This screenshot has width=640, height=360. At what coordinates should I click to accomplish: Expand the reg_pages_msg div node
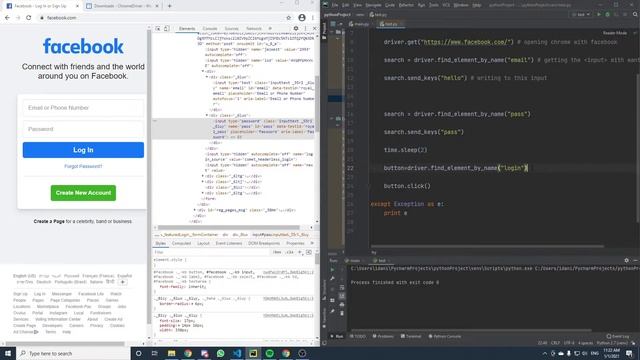(x=195, y=210)
